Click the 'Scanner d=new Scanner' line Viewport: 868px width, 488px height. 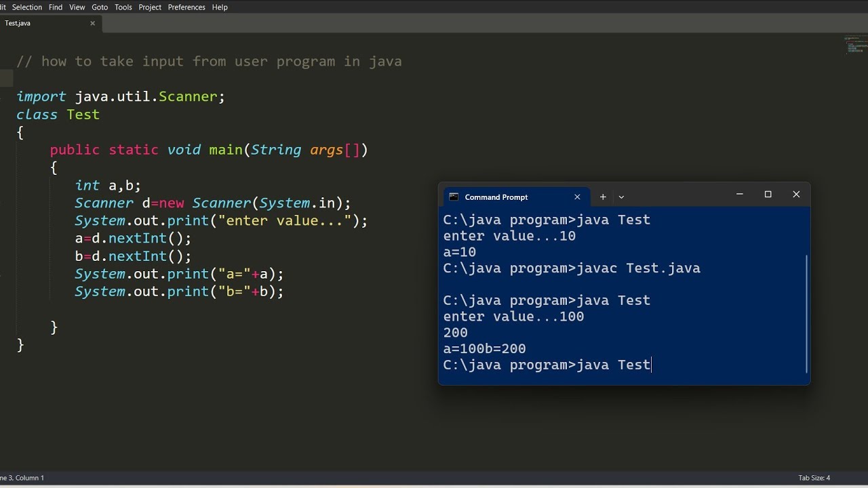tap(213, 203)
